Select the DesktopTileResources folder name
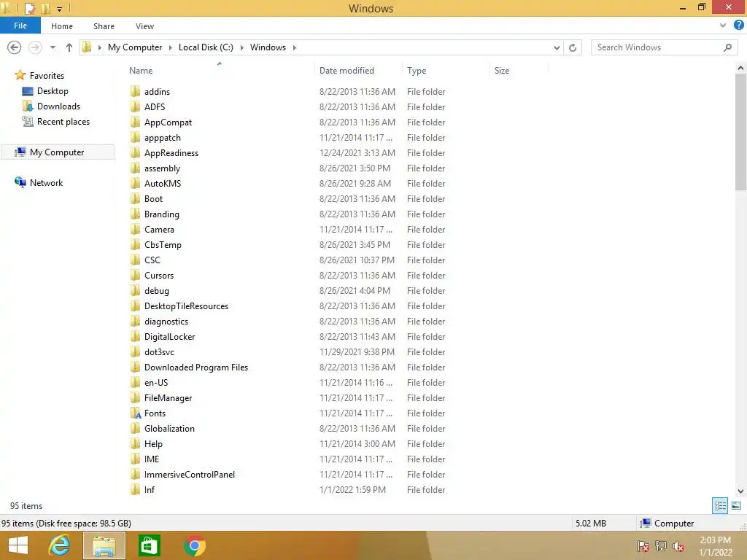The image size is (747, 560). (186, 306)
